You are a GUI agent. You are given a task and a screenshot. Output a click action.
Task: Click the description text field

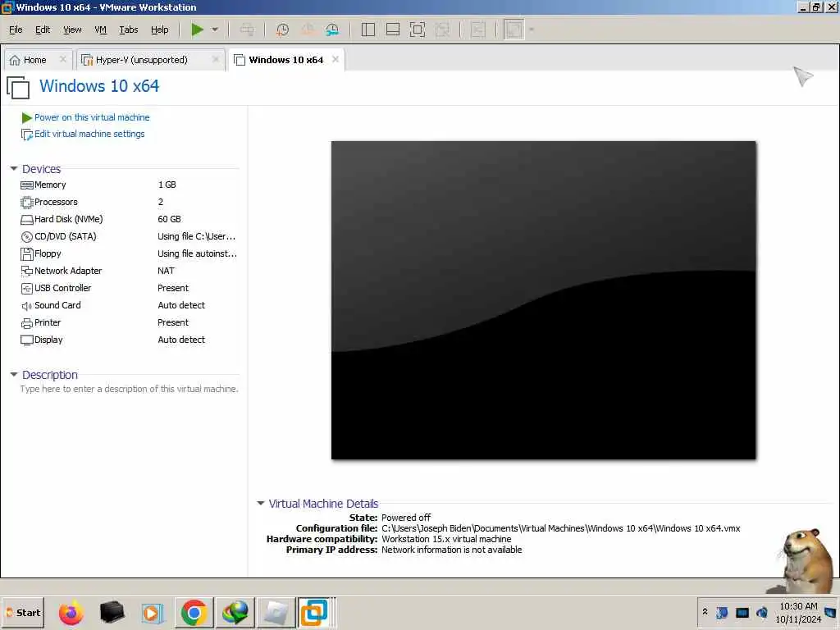point(129,389)
